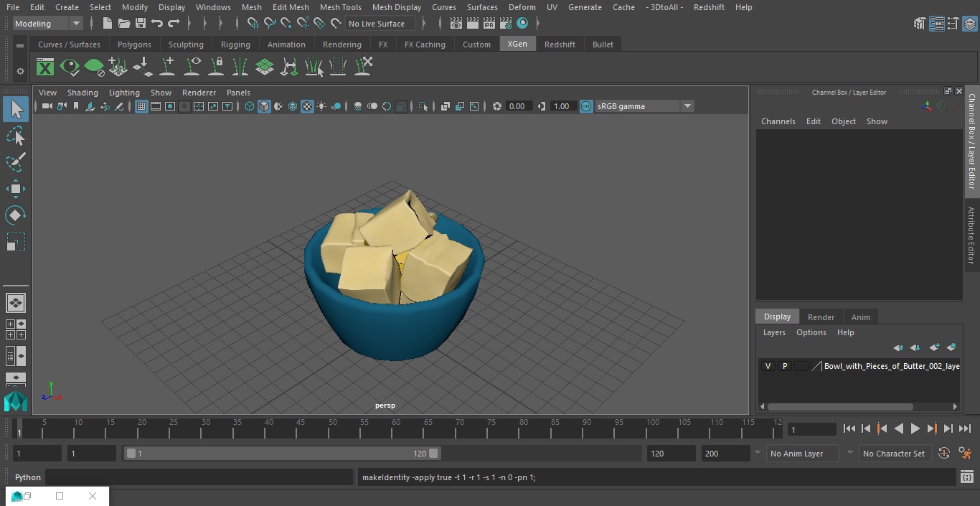Toggle the film gate display
Viewport: 980px width, 506px height.
pos(156,106)
